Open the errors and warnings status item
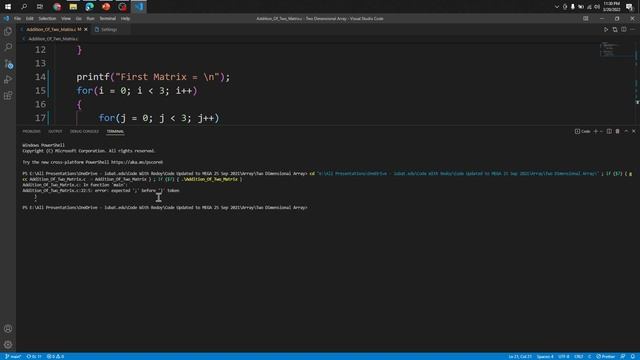 55,356
